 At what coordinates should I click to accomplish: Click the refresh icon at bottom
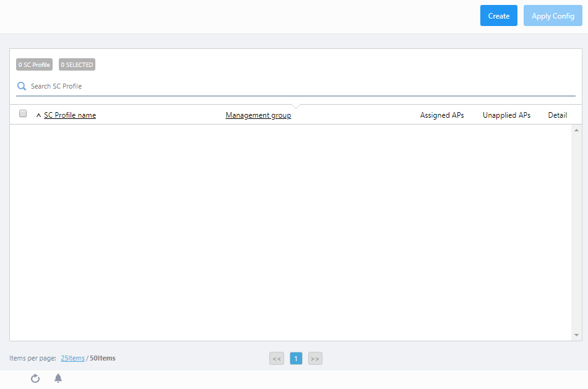point(35,378)
